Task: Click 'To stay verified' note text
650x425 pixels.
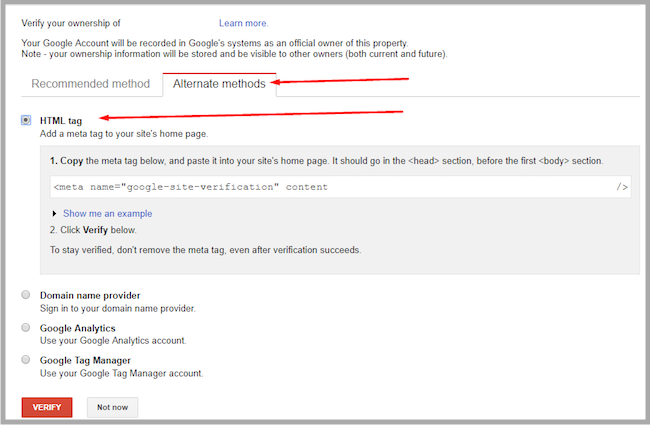Action: [206, 250]
